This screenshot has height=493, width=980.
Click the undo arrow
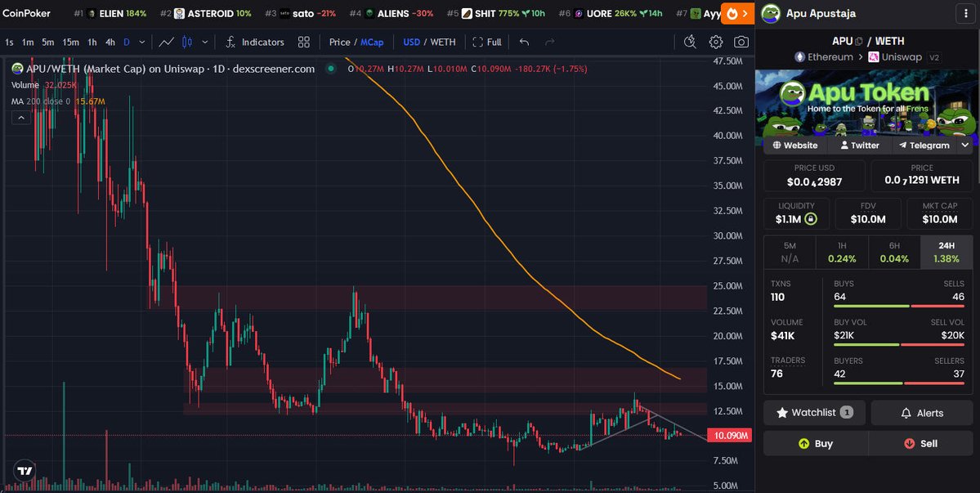point(525,42)
